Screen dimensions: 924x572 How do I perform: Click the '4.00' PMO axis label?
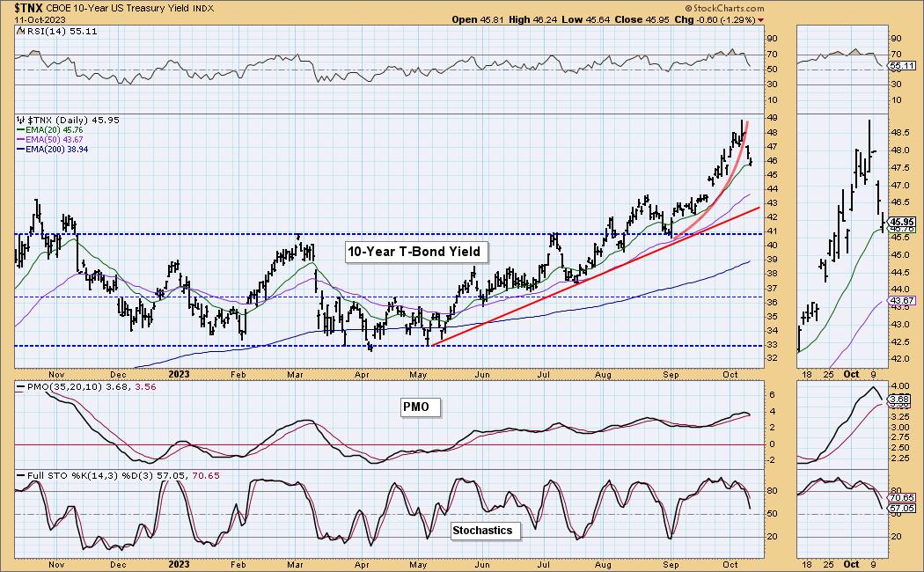pyautogui.click(x=900, y=385)
